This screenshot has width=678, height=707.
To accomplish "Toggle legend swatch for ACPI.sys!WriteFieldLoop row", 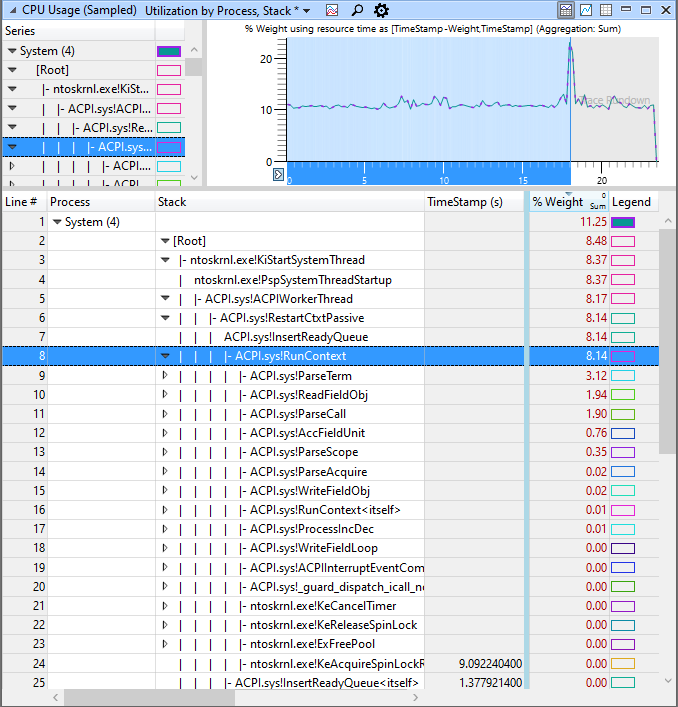I will coord(623,548).
